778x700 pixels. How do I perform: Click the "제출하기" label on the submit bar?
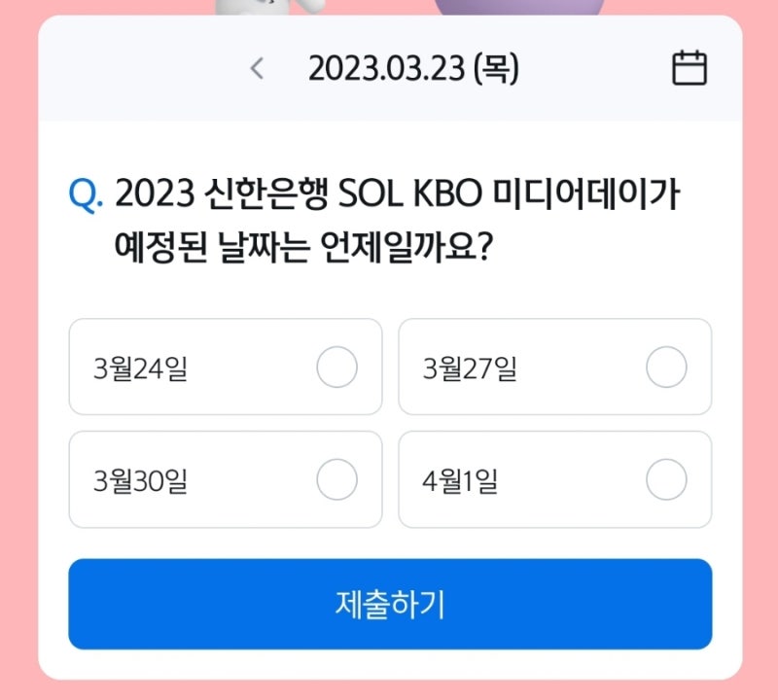(x=388, y=605)
